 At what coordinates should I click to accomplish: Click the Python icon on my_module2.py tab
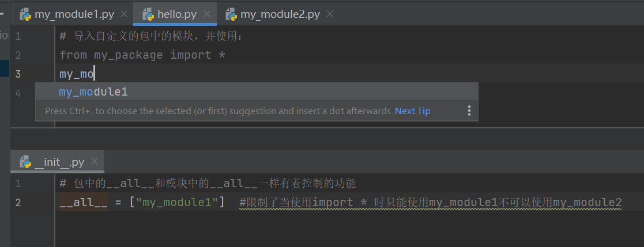point(231,14)
